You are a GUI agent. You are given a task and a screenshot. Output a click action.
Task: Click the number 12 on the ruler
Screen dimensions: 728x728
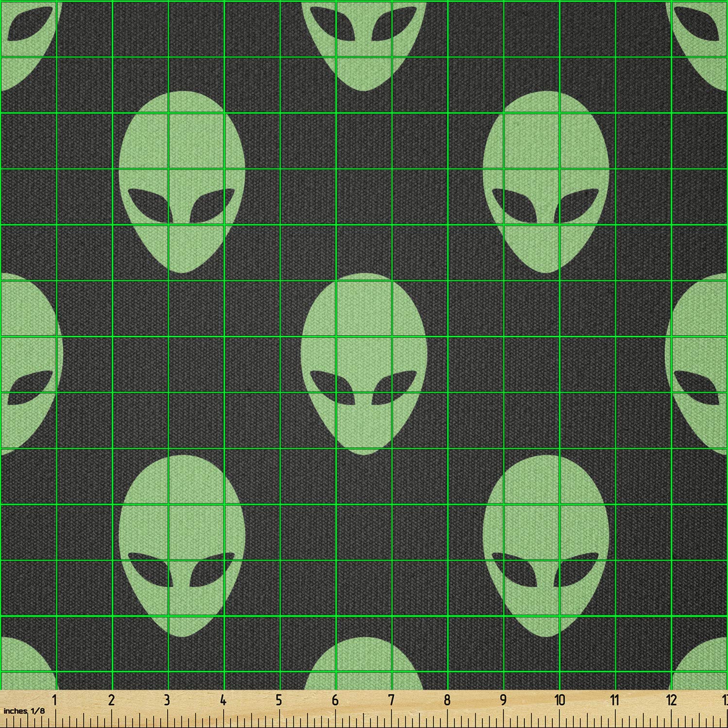click(671, 700)
